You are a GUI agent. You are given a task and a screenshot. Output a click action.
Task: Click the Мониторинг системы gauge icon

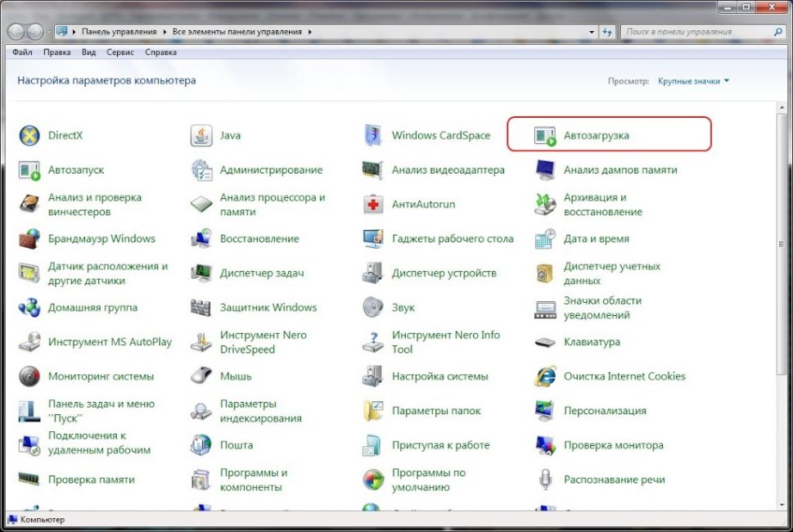(29, 376)
